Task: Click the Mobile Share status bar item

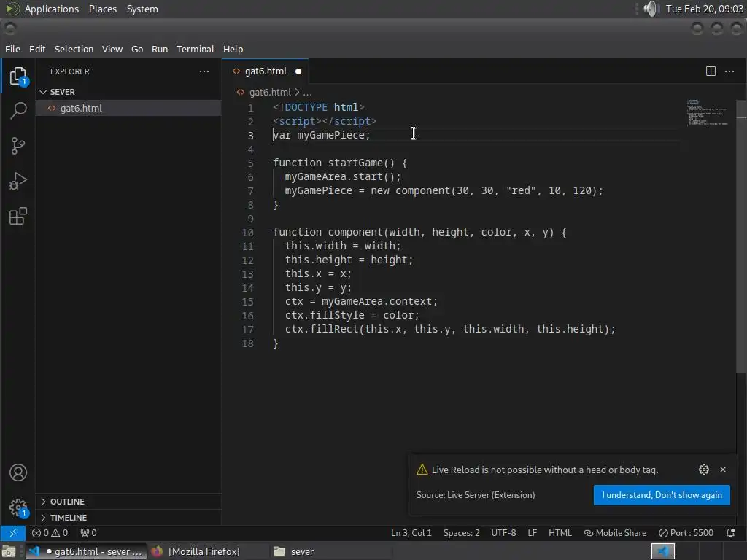Action: pyautogui.click(x=616, y=533)
